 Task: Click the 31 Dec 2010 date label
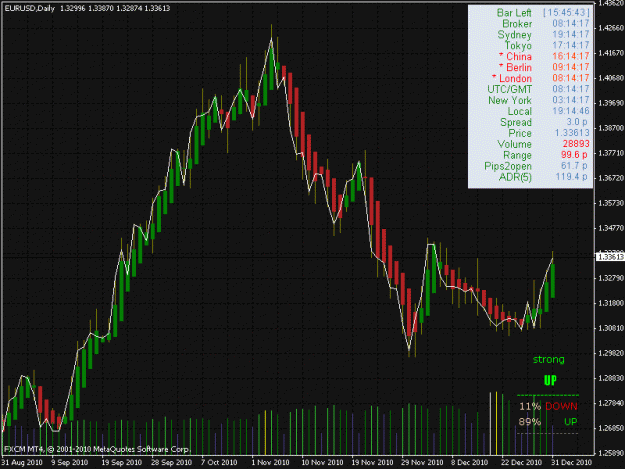click(571, 463)
